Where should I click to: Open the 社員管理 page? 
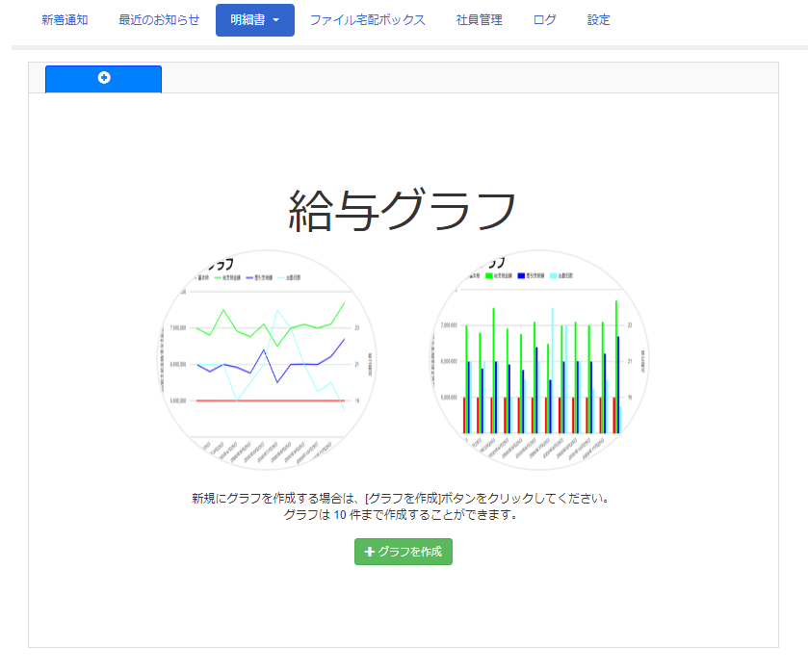click(479, 19)
